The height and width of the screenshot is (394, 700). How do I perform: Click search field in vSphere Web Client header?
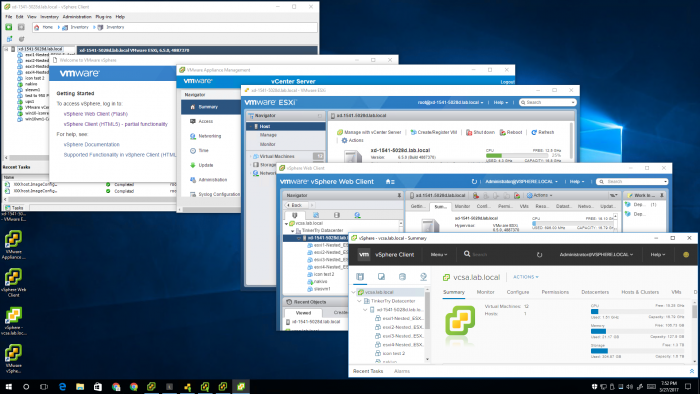click(633, 182)
